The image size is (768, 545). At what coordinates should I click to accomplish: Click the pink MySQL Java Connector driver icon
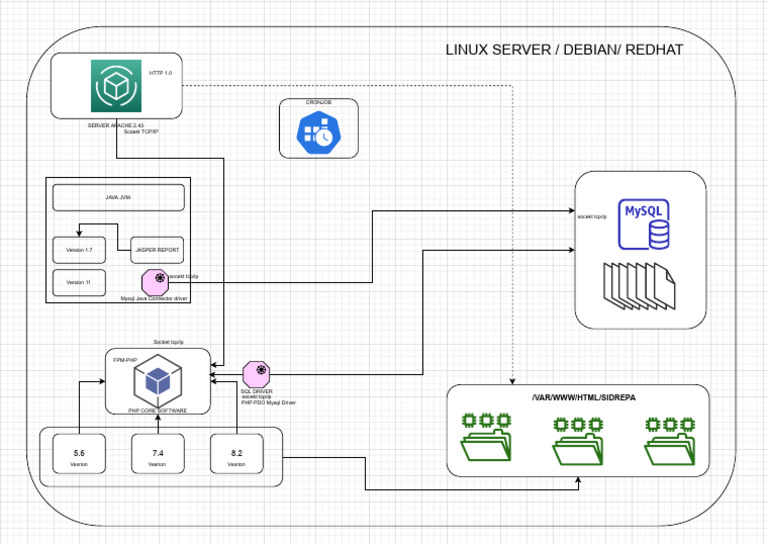click(x=155, y=282)
